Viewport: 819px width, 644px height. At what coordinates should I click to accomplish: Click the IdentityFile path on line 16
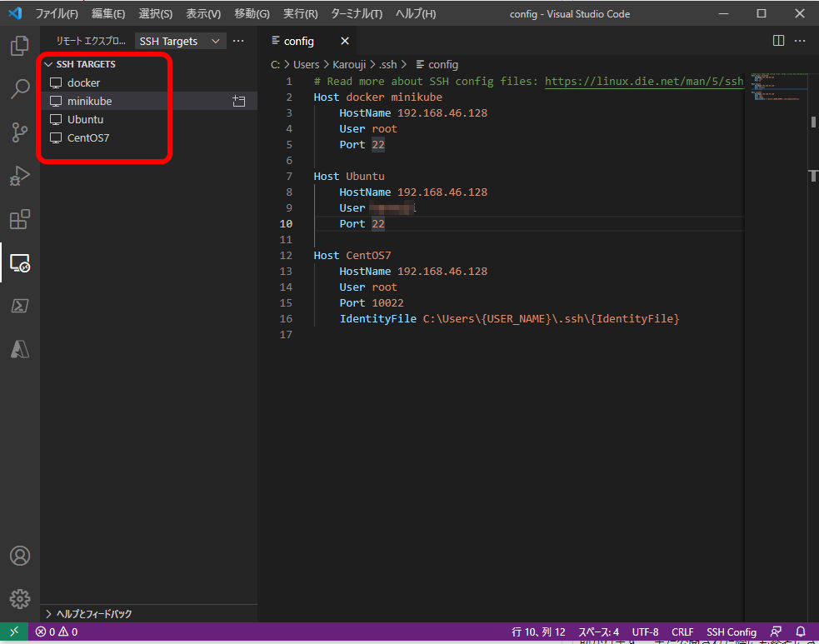(551, 318)
